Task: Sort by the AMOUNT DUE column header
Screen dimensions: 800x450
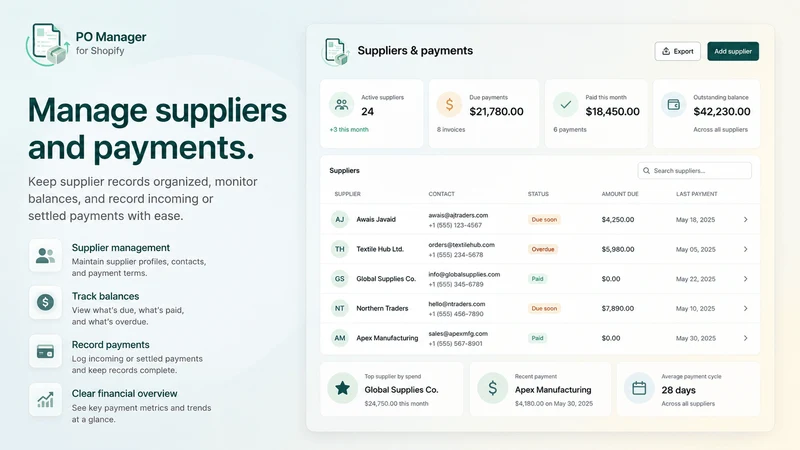Action: (620, 194)
